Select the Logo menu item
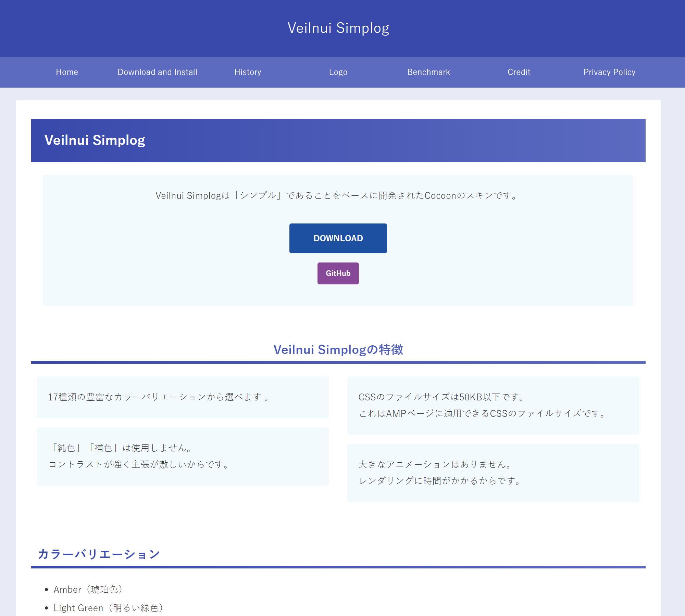The height and width of the screenshot is (616, 685). (338, 72)
